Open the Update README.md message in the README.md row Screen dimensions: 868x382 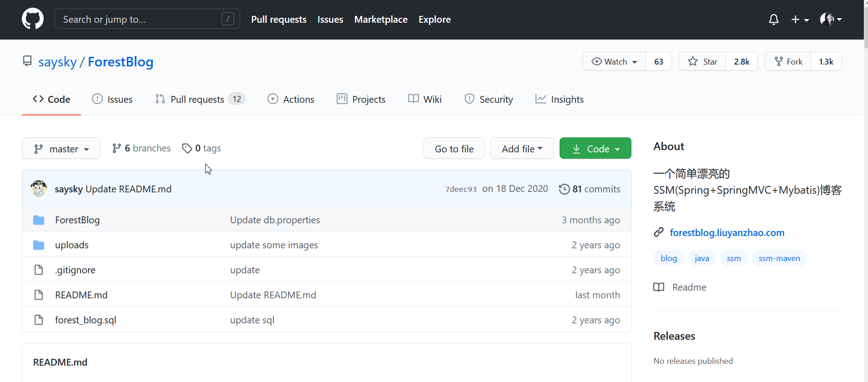[273, 295]
